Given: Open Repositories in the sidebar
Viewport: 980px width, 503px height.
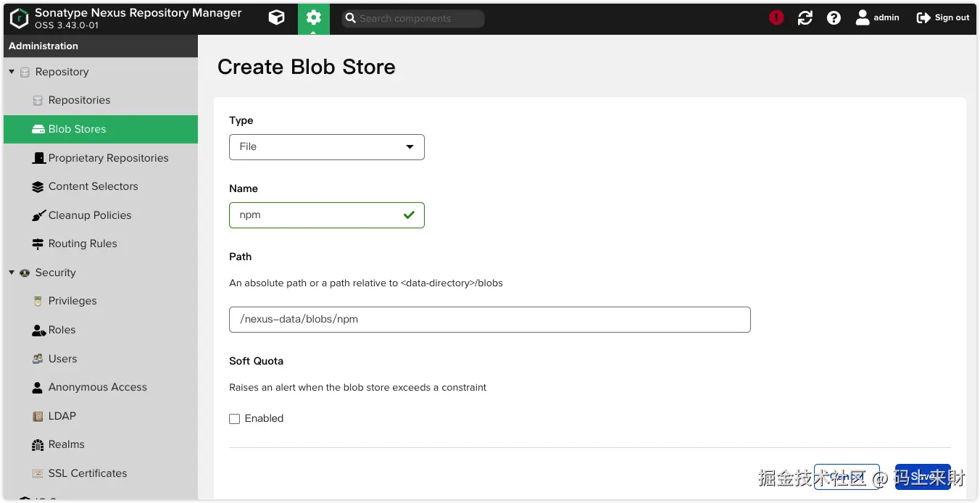Looking at the screenshot, I should (x=79, y=100).
